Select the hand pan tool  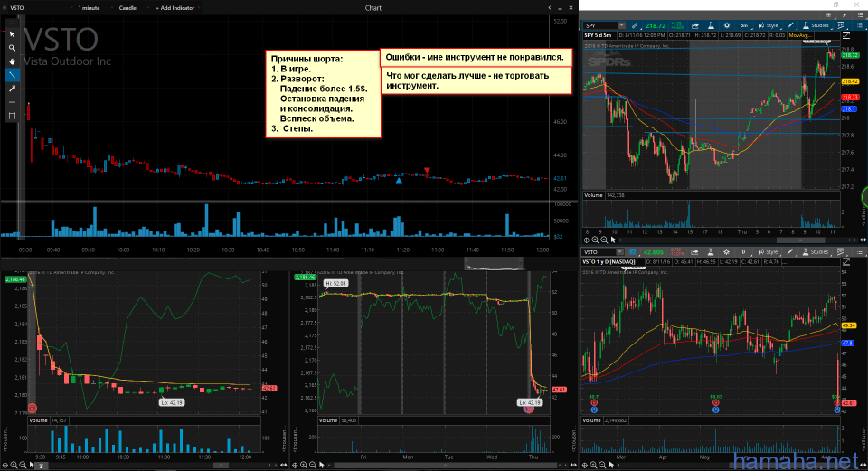click(12, 61)
